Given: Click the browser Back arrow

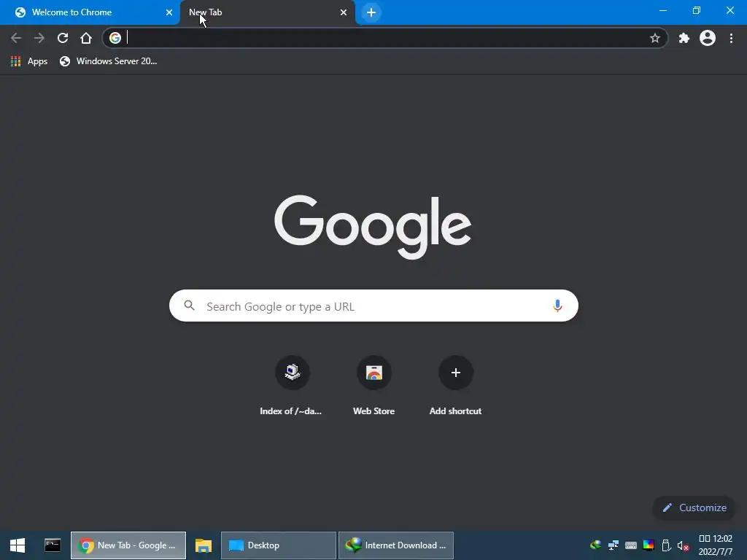Looking at the screenshot, I should tap(16, 38).
